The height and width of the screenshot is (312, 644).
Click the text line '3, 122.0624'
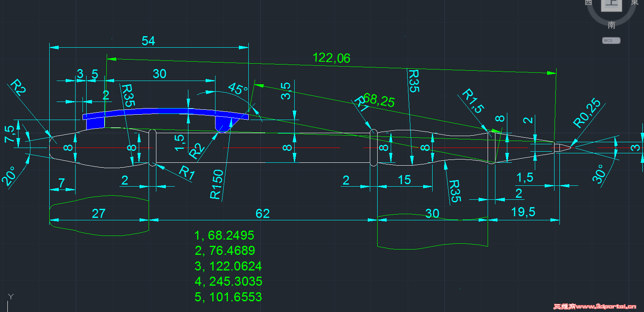coord(228,266)
